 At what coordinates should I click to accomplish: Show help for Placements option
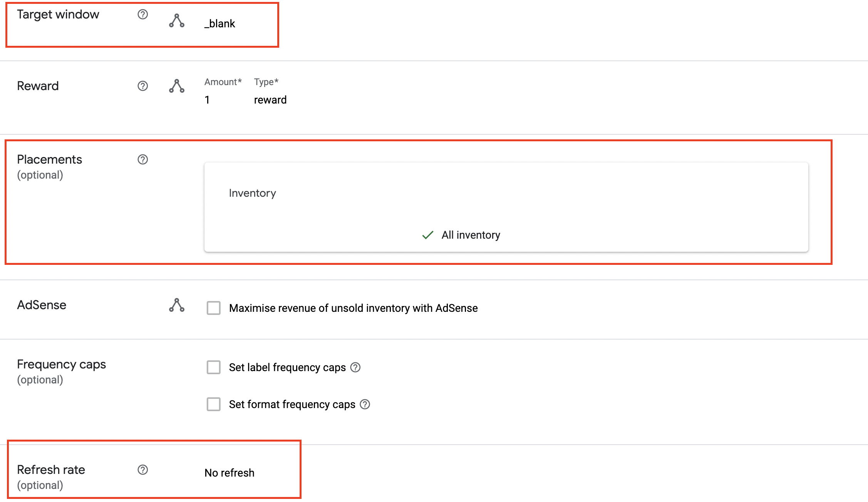coord(143,159)
